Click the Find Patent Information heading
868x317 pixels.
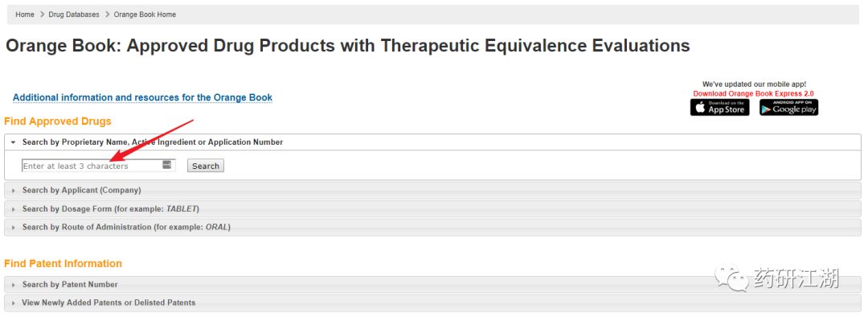(63, 264)
